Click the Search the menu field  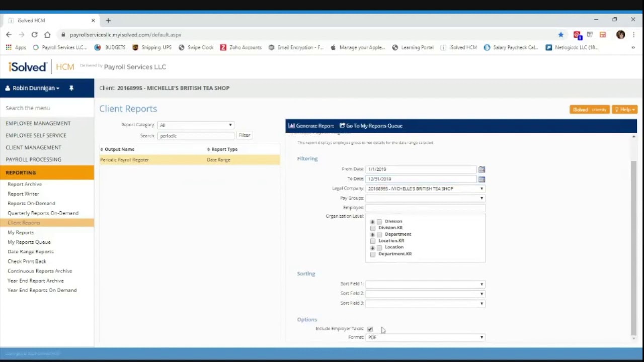[47, 108]
